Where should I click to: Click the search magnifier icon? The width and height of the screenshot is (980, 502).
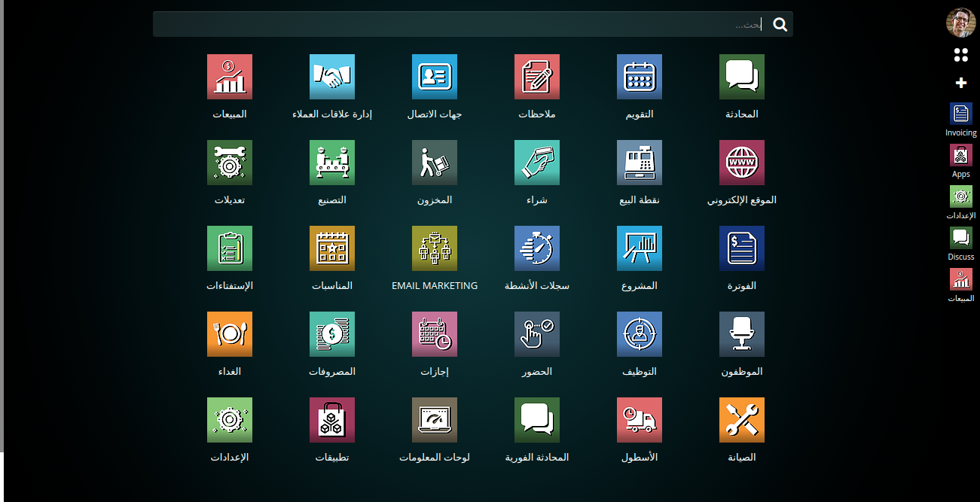[780, 25]
